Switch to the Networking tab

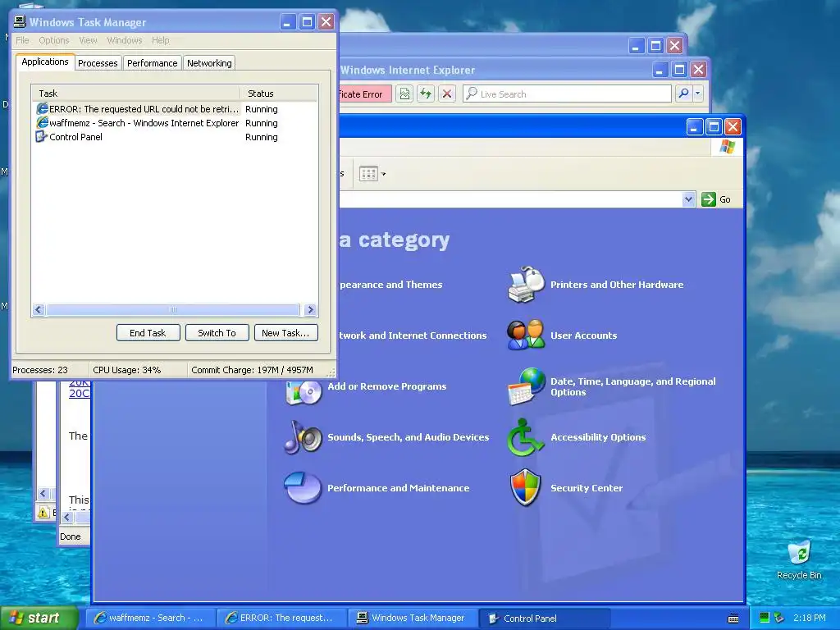pyautogui.click(x=209, y=62)
